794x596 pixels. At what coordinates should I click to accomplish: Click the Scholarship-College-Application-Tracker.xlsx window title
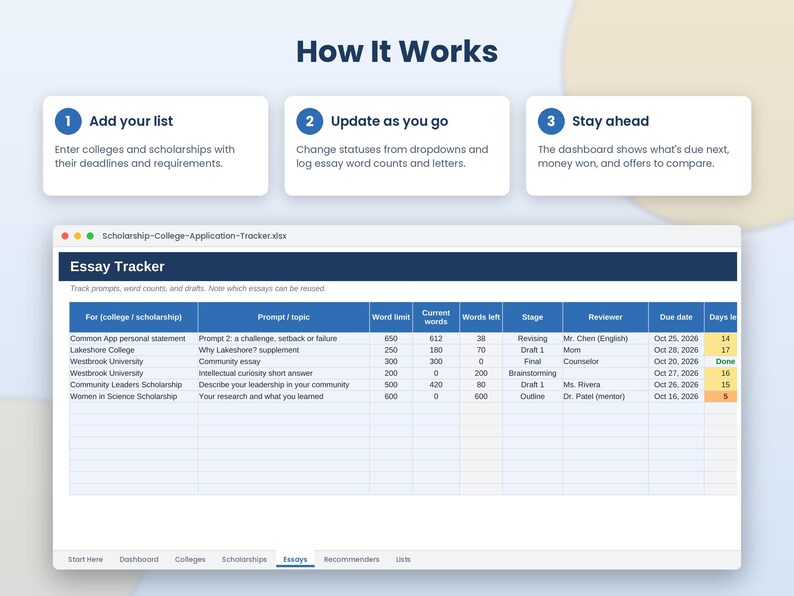[194, 236]
